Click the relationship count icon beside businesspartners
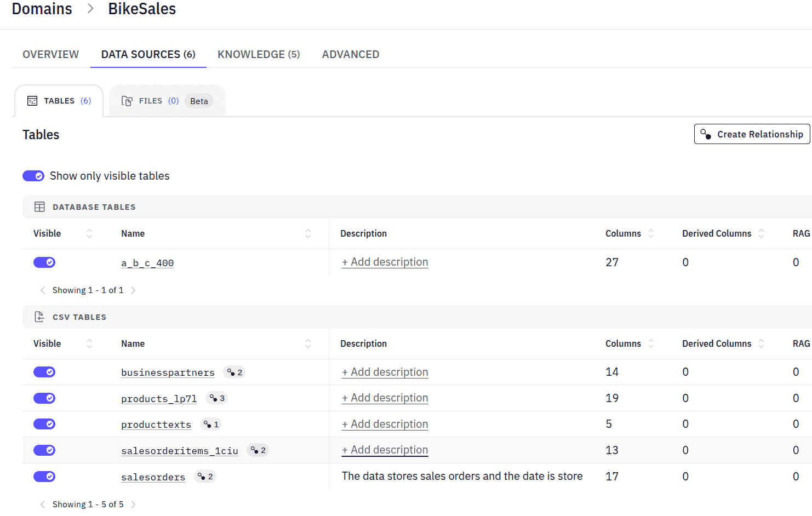Image resolution: width=812 pixels, height=516 pixels. click(x=234, y=372)
